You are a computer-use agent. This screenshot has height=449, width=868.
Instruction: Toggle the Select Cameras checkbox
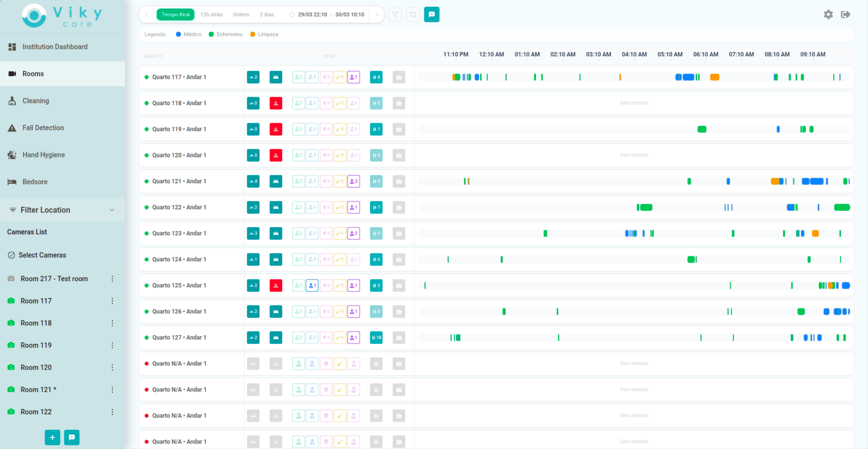(11, 255)
